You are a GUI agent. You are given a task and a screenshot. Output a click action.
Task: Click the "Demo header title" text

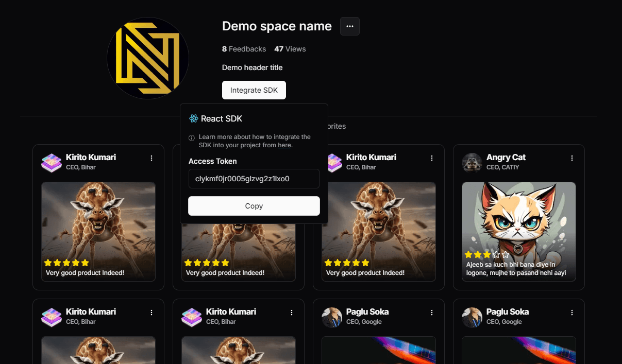253,67
